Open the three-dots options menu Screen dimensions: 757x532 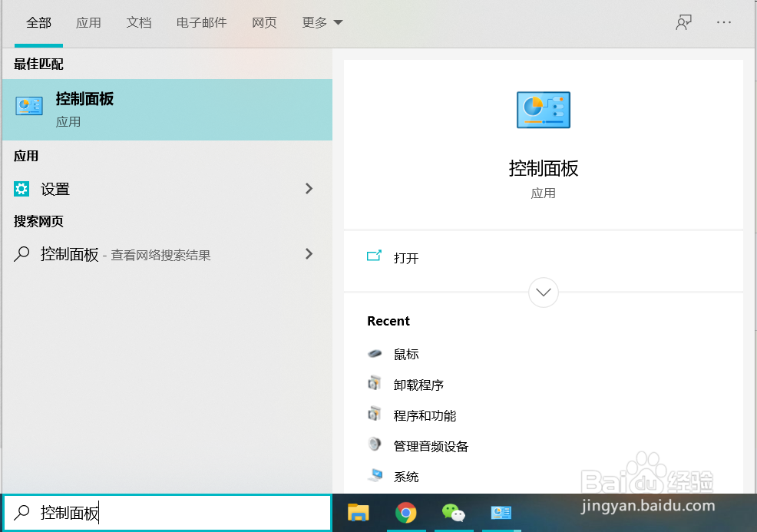[724, 22]
